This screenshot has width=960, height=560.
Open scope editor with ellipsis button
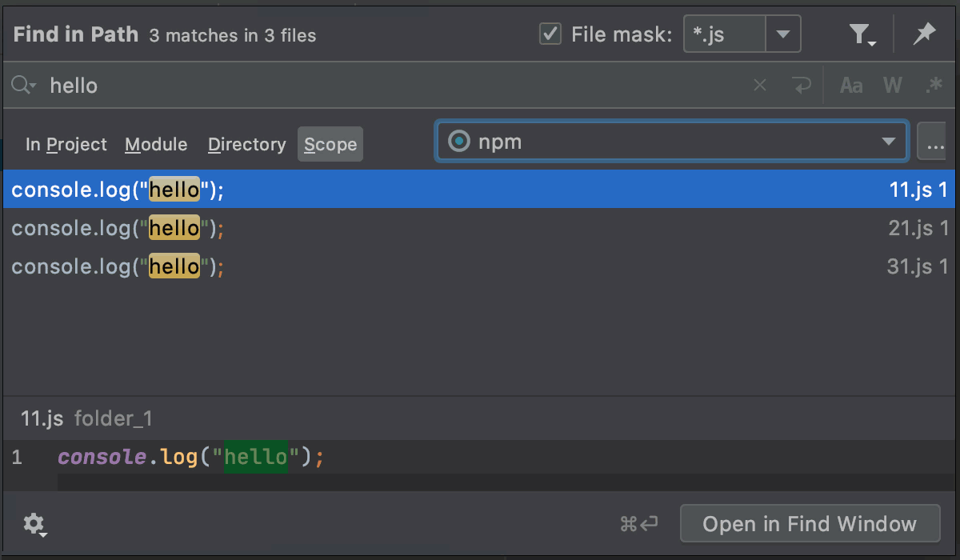point(934,141)
